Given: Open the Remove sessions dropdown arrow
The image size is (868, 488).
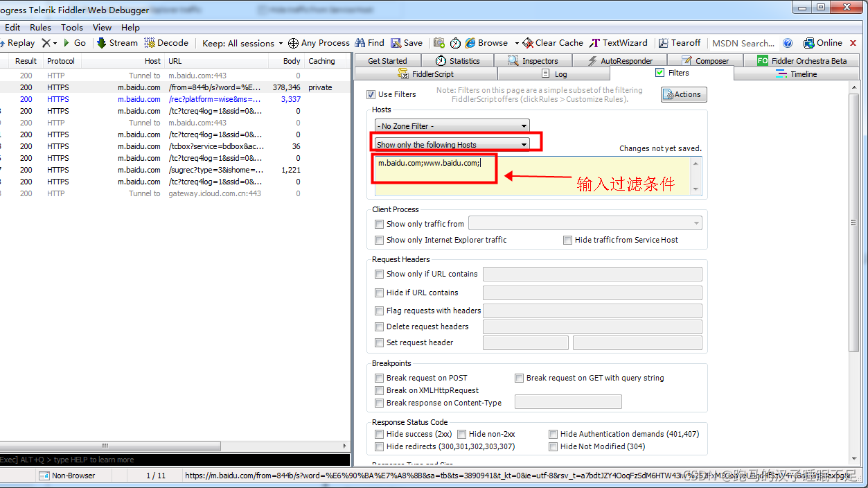Looking at the screenshot, I should pyautogui.click(x=55, y=43).
